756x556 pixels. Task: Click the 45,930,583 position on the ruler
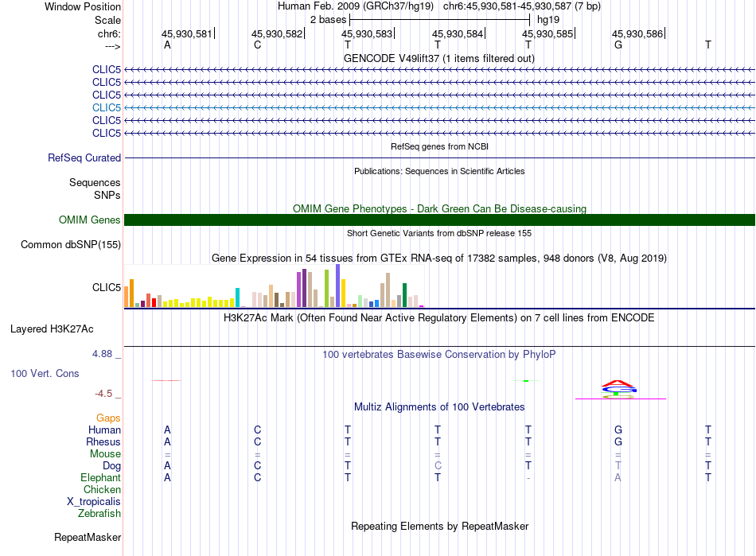coord(367,34)
